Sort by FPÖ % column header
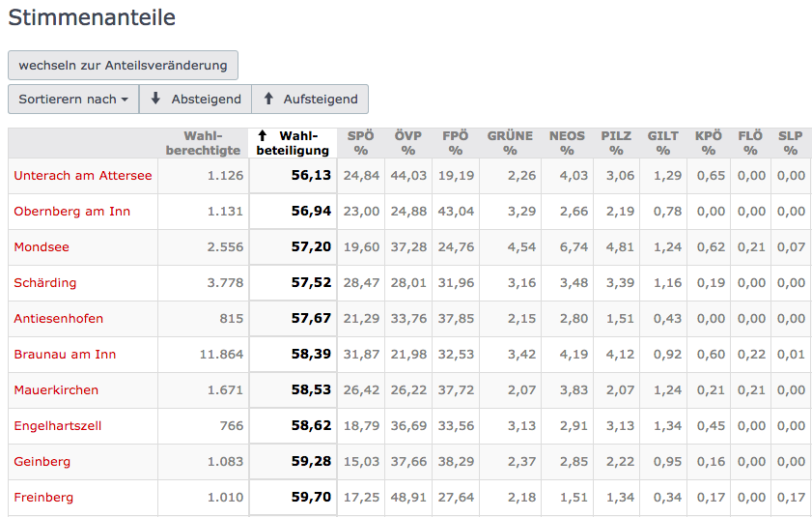812x517 pixels. [456, 143]
